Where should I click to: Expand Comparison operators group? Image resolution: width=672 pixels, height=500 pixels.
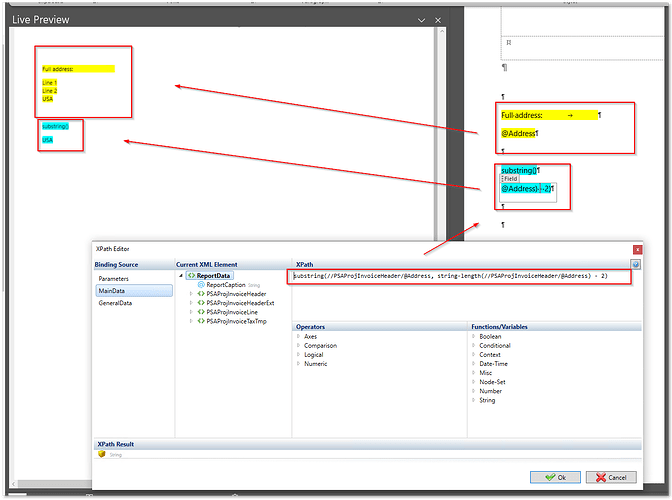298,345
